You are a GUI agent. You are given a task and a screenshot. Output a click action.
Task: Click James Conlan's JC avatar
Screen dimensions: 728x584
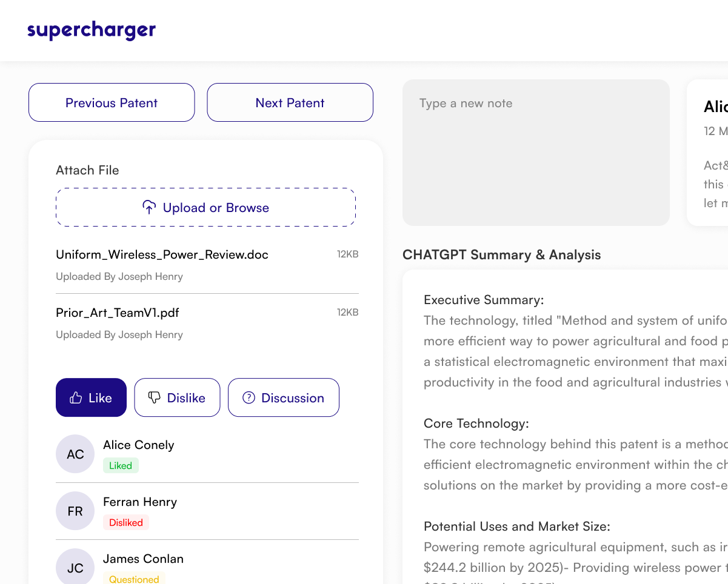click(x=75, y=567)
